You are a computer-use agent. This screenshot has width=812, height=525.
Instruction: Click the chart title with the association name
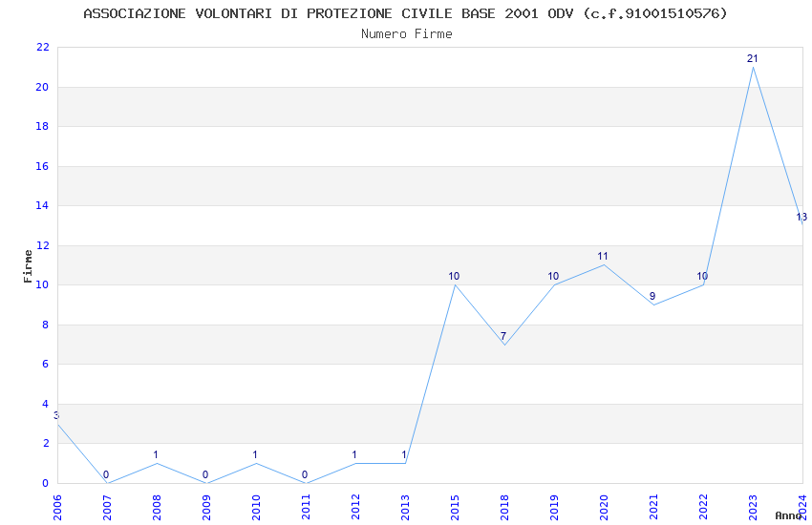click(x=405, y=13)
